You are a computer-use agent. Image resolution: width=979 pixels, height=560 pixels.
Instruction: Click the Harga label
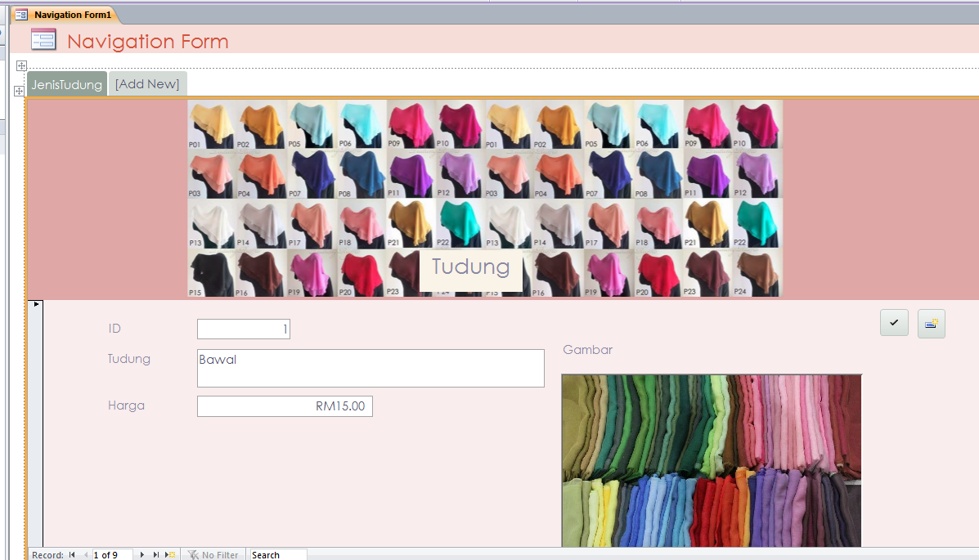[126, 405]
